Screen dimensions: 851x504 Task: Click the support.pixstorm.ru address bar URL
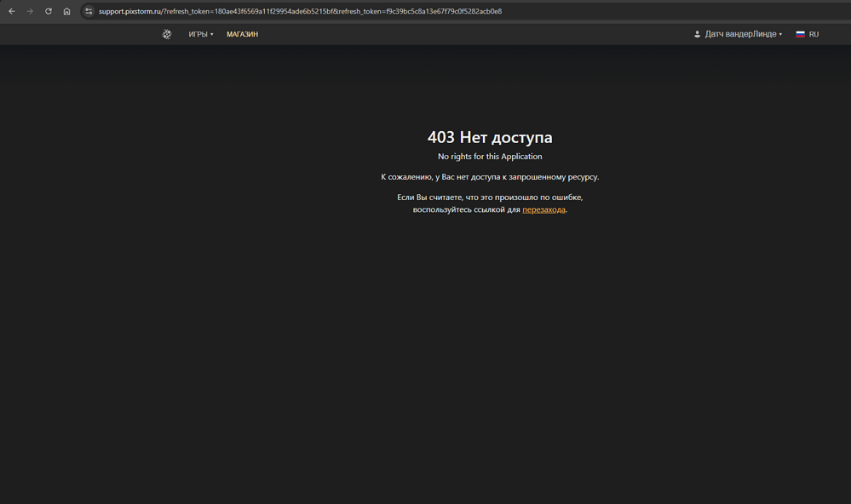[x=300, y=11]
